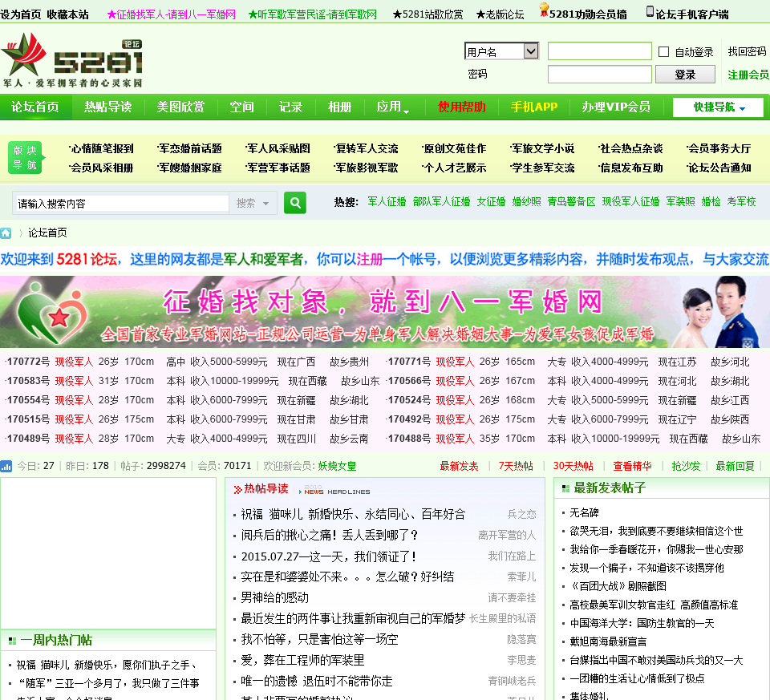Open 办理VIP会员 menu item
770x700 pixels.
coord(616,107)
